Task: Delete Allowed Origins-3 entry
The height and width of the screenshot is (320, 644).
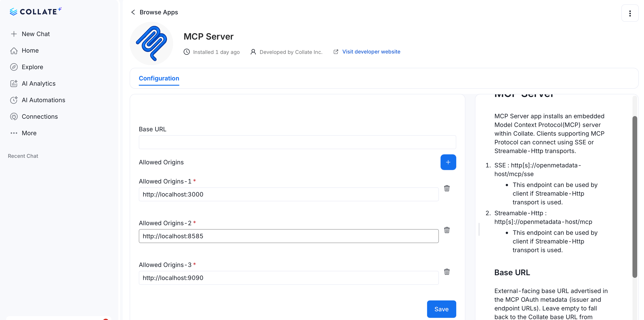Action: [447, 272]
